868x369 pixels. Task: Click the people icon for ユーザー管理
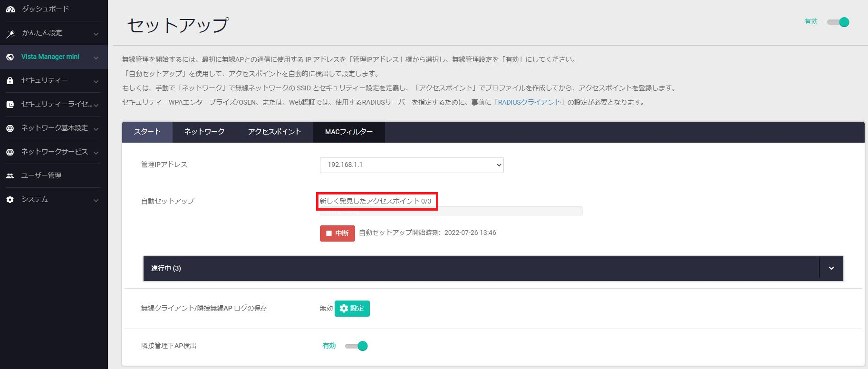coord(10,176)
